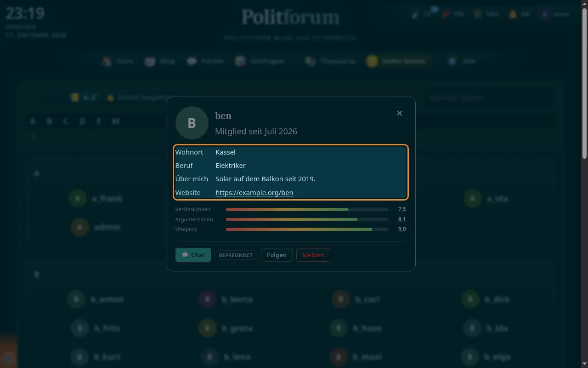Click the a_frank member avatar
Image resolution: width=588 pixels, height=368 pixels.
tap(78, 199)
